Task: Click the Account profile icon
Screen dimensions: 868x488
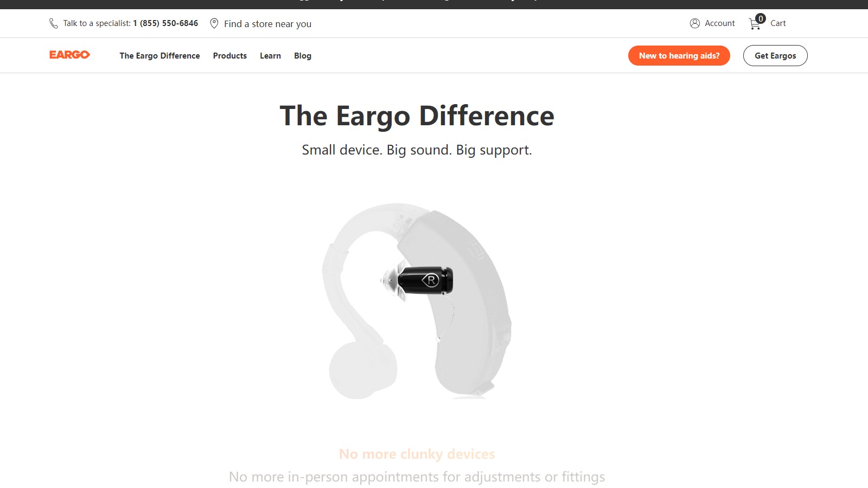Action: [695, 23]
